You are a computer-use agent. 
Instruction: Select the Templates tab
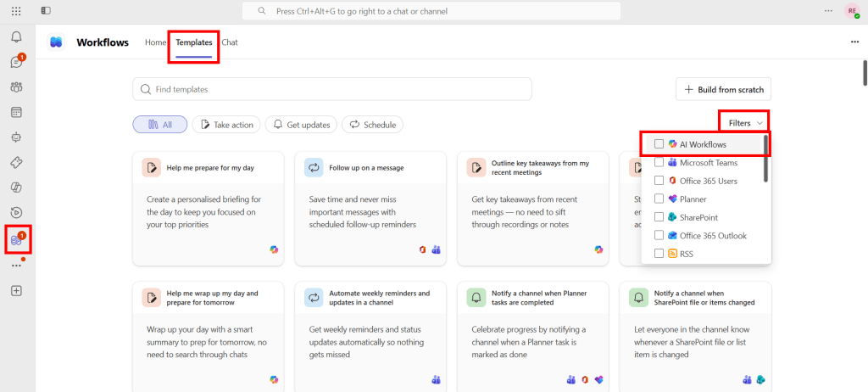point(194,42)
